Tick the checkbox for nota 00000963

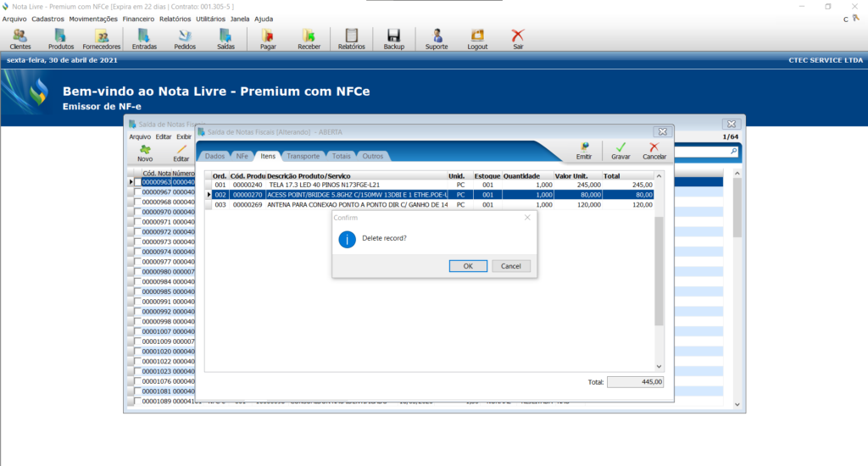[137, 182]
